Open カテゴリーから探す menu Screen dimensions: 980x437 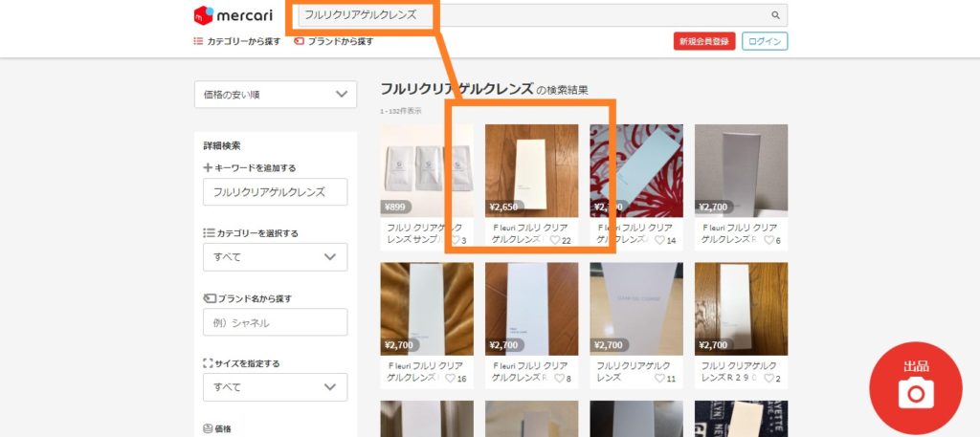pos(237,42)
